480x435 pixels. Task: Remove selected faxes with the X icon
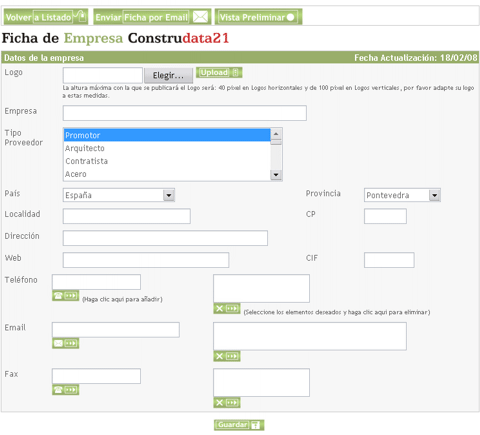[227, 403]
